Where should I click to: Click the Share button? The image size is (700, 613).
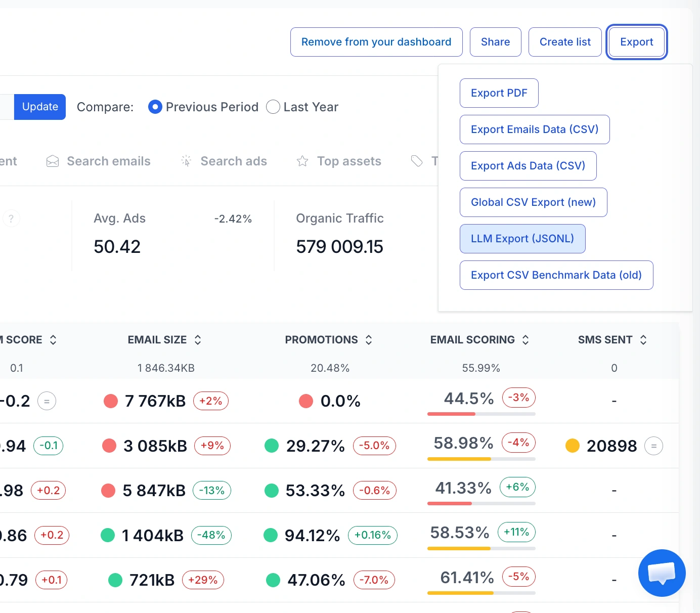[496, 42]
